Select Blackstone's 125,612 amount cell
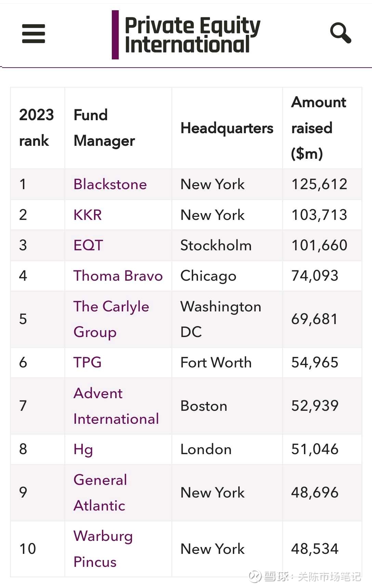Viewport: 372px width, 588px height. (x=319, y=184)
